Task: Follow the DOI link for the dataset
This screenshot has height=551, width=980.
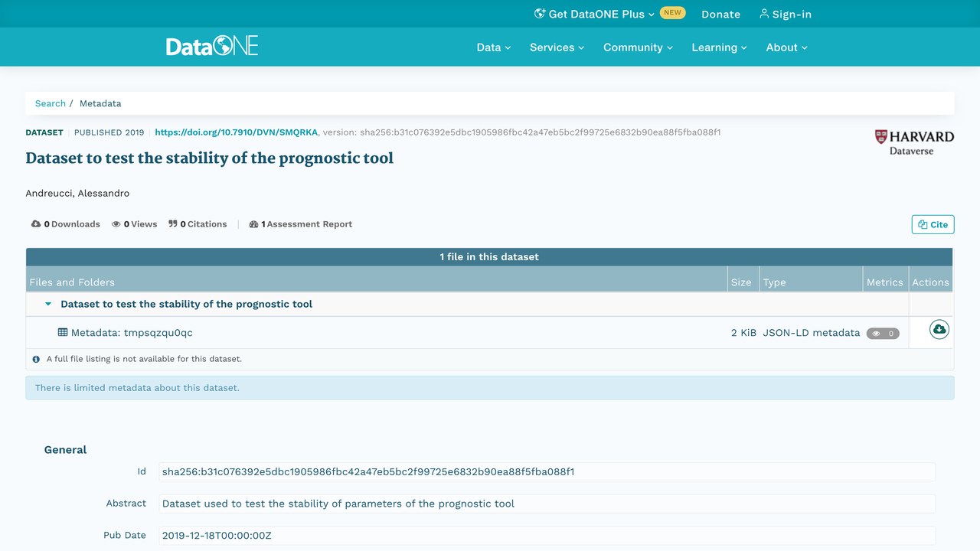Action: [x=236, y=132]
